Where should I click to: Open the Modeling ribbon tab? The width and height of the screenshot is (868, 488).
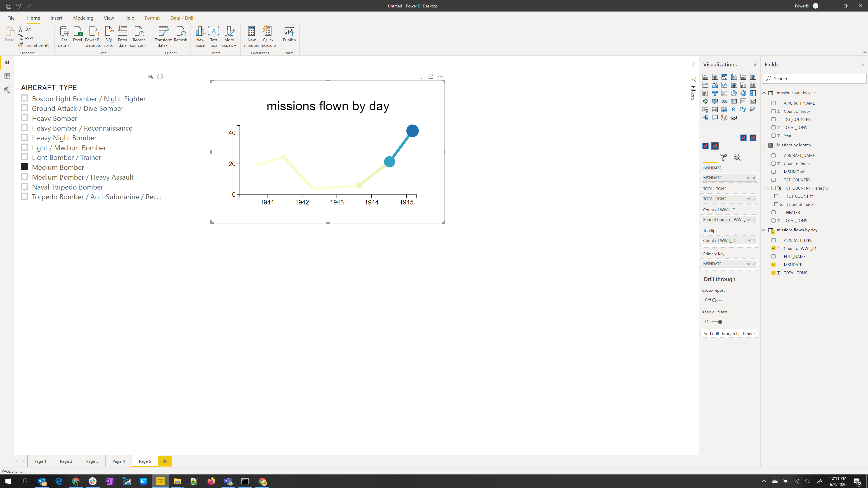coord(83,18)
